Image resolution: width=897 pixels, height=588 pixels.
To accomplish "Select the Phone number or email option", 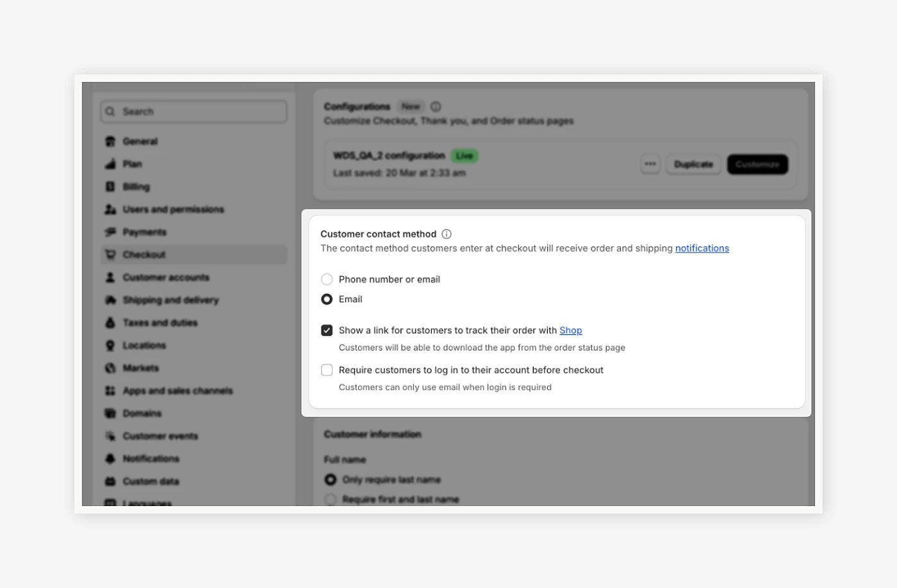I will coord(327,279).
